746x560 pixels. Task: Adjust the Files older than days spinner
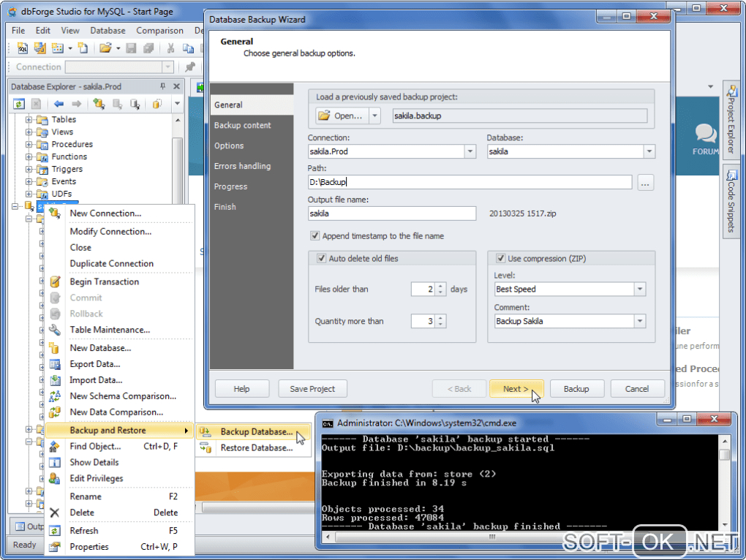coord(440,289)
